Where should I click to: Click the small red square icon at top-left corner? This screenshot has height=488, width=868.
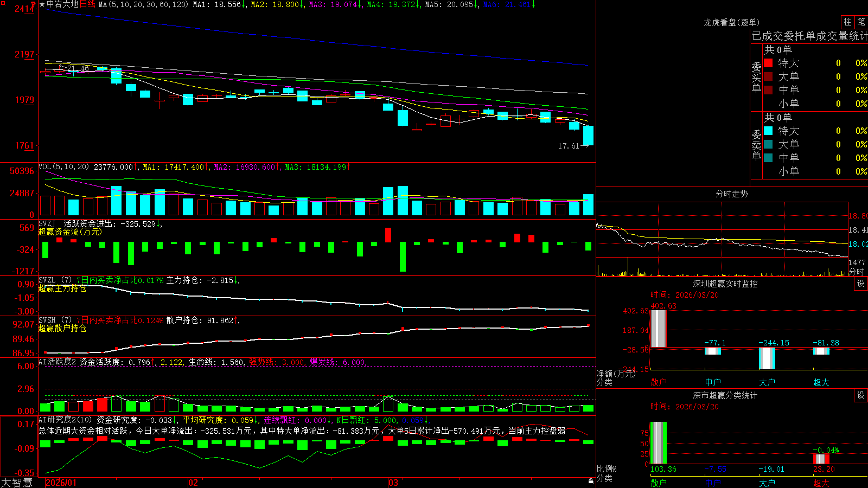[2, 2]
